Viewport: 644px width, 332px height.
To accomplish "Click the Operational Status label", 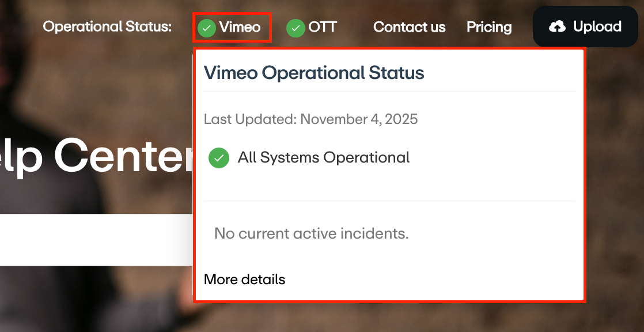I will click(107, 27).
